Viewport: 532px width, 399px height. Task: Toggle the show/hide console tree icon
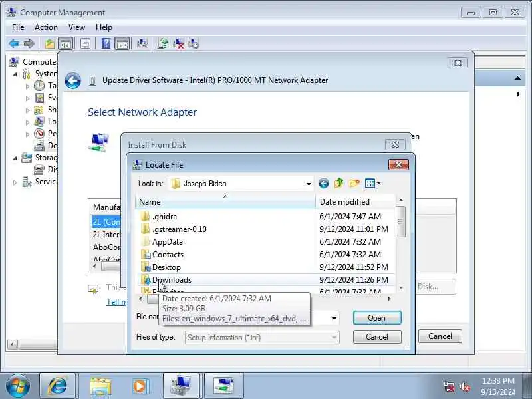click(65, 43)
